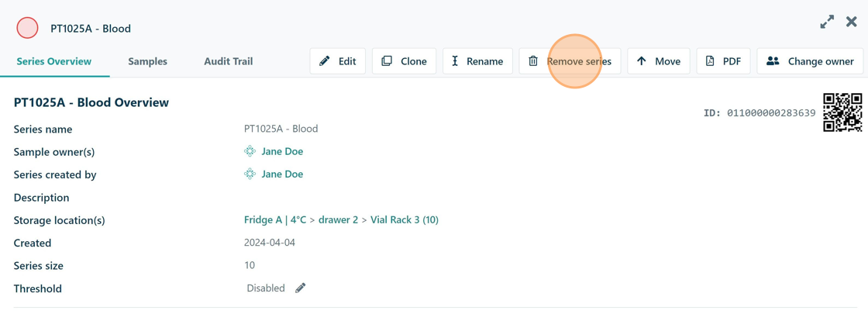This screenshot has height=314, width=868.
Task: Click the QR code image
Action: coord(842,112)
